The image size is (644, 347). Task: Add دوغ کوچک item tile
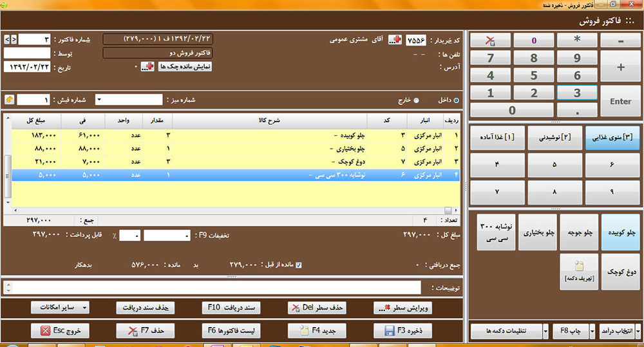click(621, 272)
